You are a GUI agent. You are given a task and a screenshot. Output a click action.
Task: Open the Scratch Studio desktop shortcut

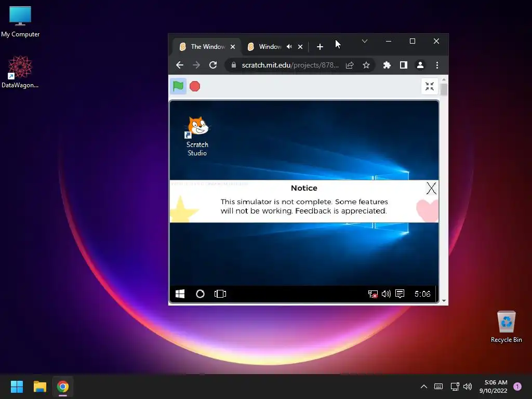point(197,137)
